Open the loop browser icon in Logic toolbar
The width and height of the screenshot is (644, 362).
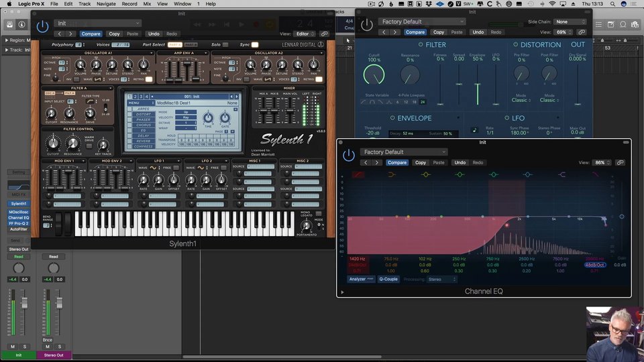click(623, 25)
